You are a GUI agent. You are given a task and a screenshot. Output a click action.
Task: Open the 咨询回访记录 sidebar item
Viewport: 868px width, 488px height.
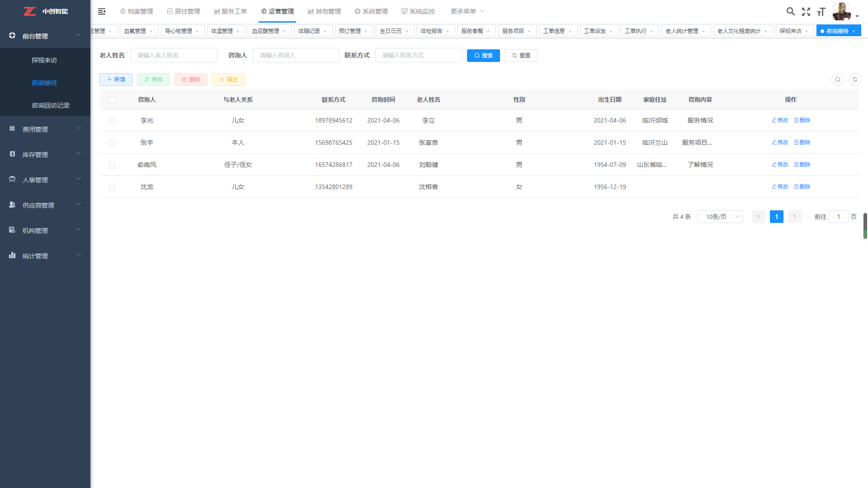(51, 105)
